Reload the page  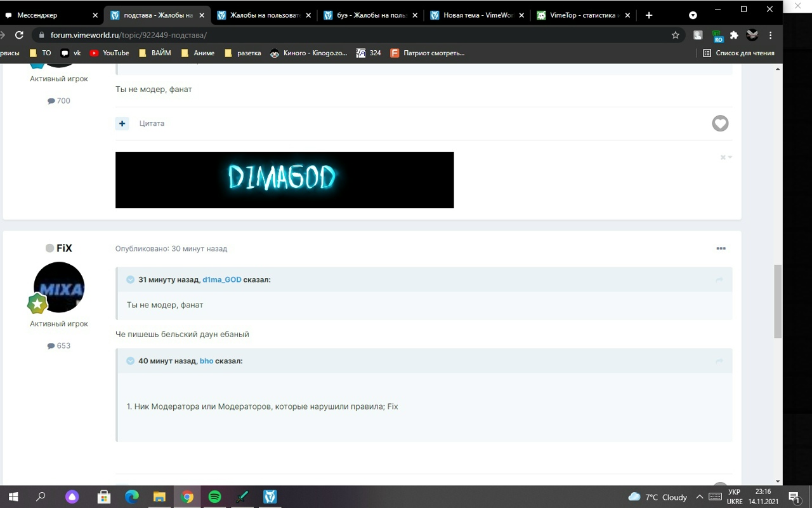(19, 35)
